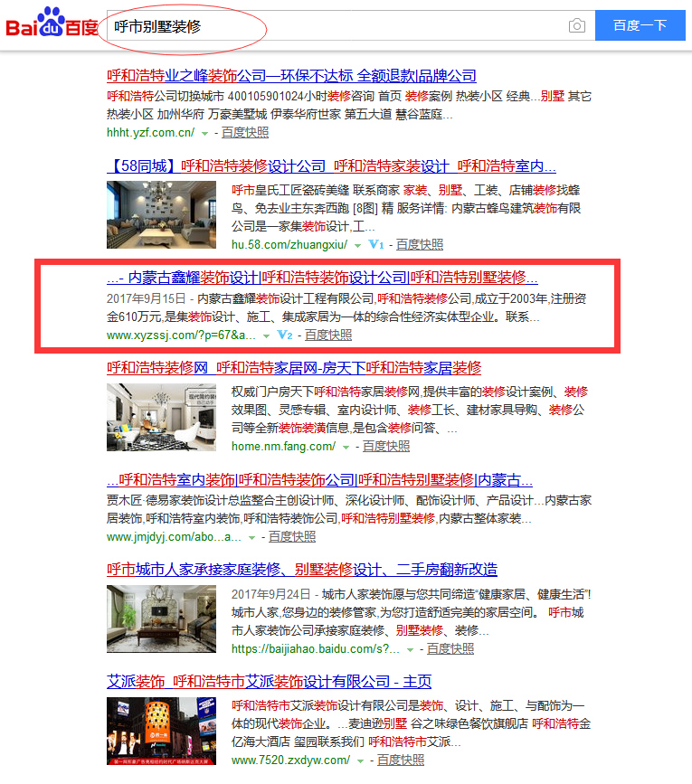Expand the dropdown arrow beside home.nm.fang.com

pyautogui.click(x=346, y=447)
